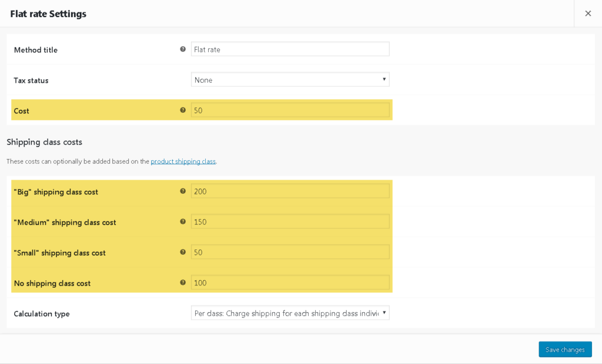Click help icon next to Method title
The image size is (602, 364).
[x=183, y=49]
